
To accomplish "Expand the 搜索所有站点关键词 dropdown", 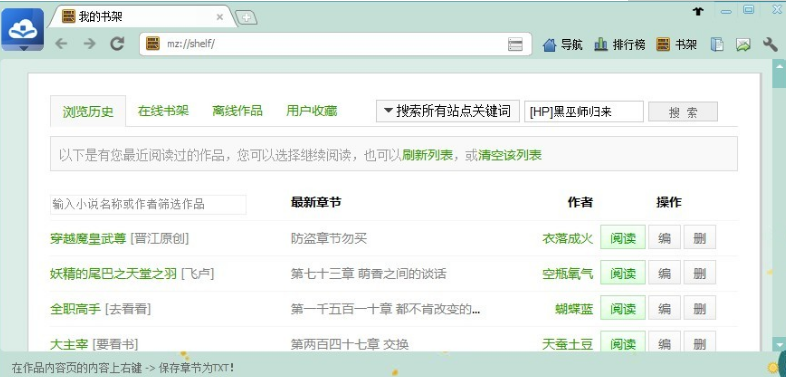I will pos(448,111).
